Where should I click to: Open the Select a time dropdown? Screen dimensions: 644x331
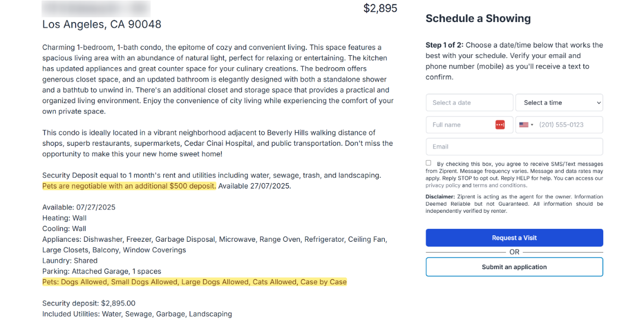click(x=559, y=103)
